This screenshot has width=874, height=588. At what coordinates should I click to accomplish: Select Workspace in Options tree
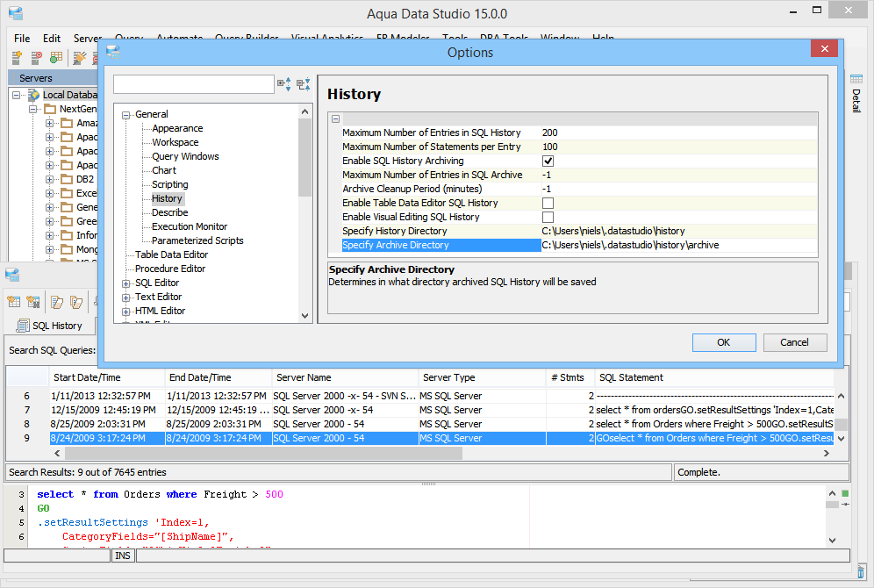click(x=175, y=143)
